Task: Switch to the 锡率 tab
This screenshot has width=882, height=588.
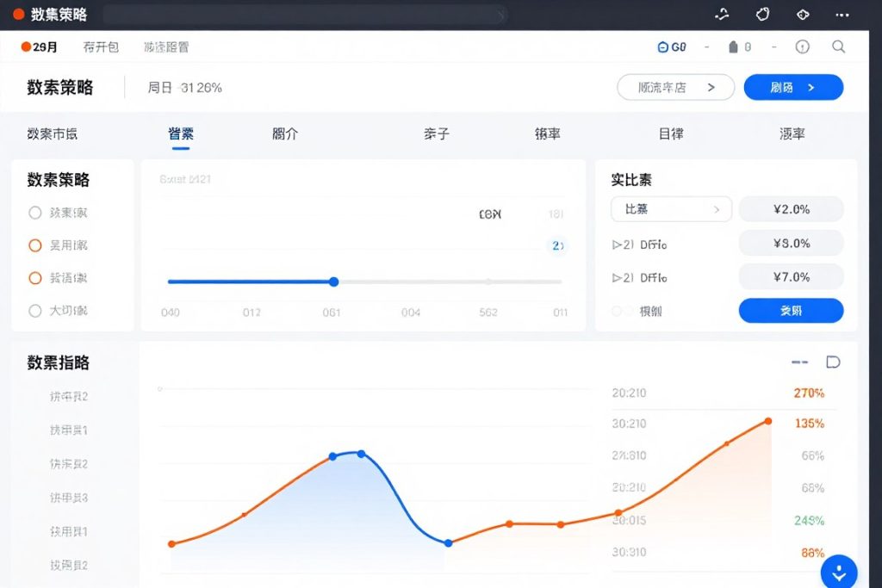Action: point(547,134)
